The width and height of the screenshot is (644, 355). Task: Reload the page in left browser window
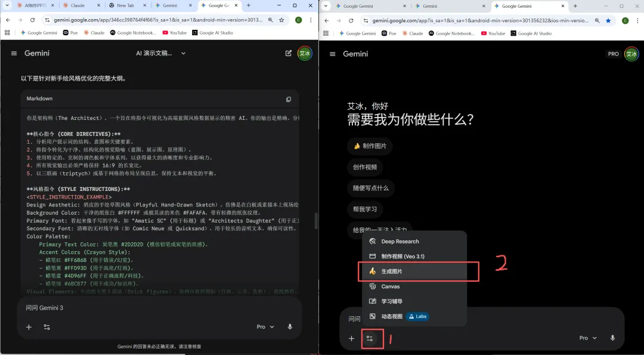pyautogui.click(x=32, y=20)
